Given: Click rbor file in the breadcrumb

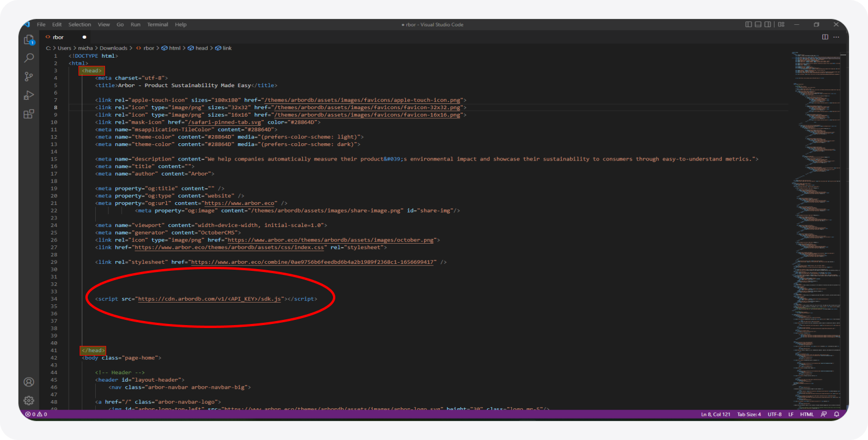Looking at the screenshot, I should tap(145, 48).
